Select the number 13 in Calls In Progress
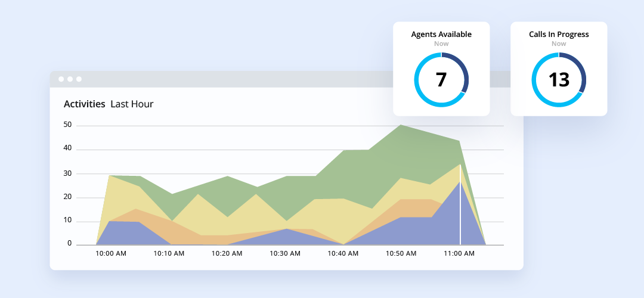Viewport: 644px width, 298px height. pos(559,80)
